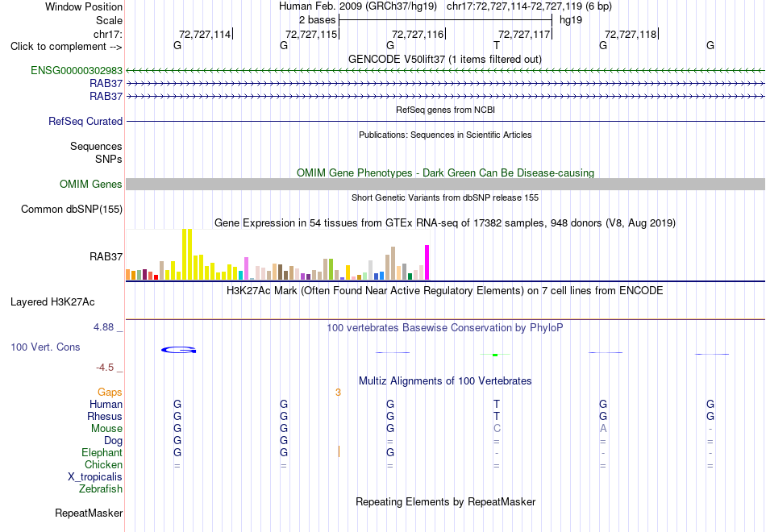Click the RepeatMasker track label
The height and width of the screenshot is (532, 766).
pos(89,513)
